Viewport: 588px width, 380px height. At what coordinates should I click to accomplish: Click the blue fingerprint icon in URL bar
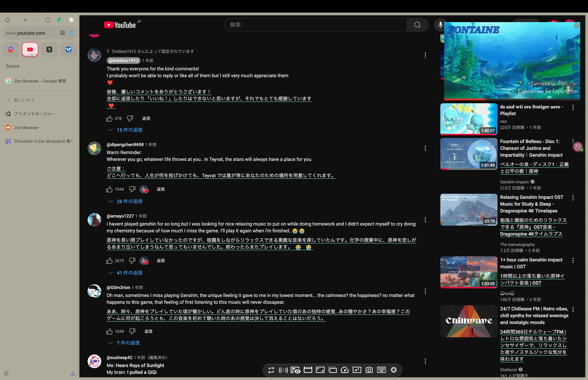pyautogui.click(x=71, y=33)
